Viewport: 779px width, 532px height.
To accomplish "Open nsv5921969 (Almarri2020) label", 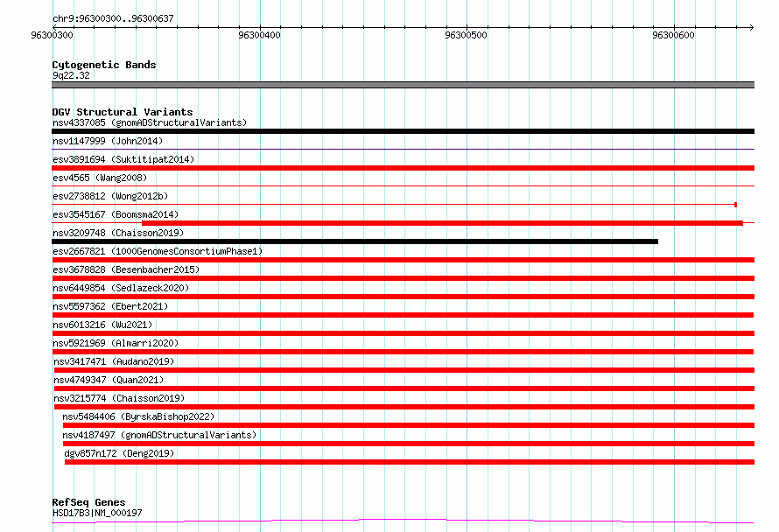I will (116, 343).
